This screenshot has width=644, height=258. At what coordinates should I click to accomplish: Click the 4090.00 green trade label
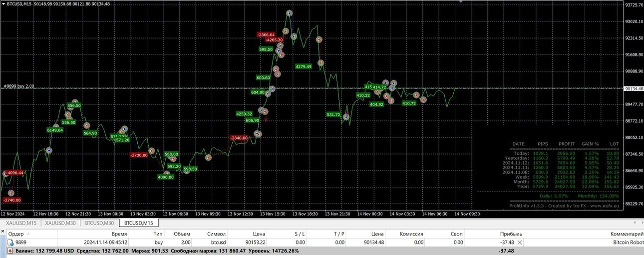166,177
